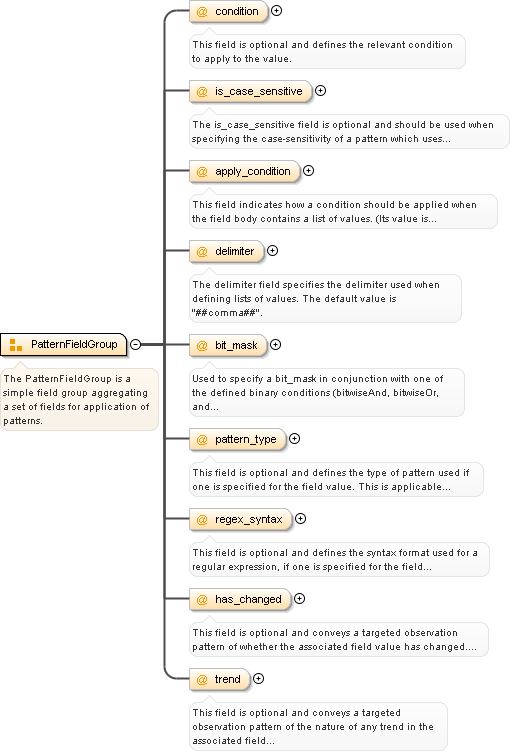Expand the is_case_sensitive attribute

(321, 90)
